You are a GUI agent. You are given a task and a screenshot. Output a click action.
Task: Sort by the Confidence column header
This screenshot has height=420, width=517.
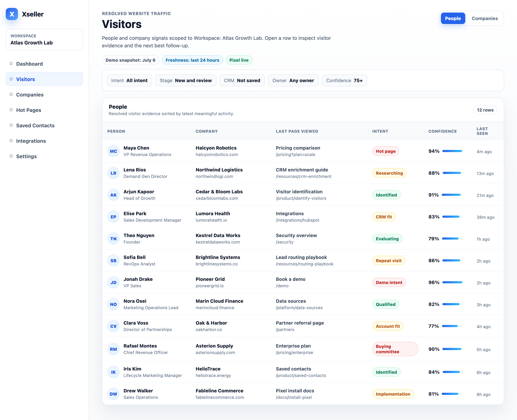[443, 131]
